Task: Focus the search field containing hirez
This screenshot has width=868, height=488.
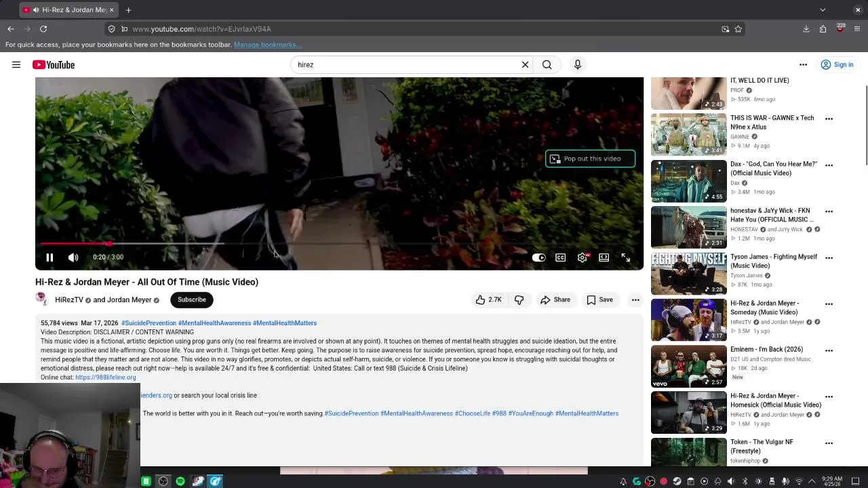Action: coord(406,64)
